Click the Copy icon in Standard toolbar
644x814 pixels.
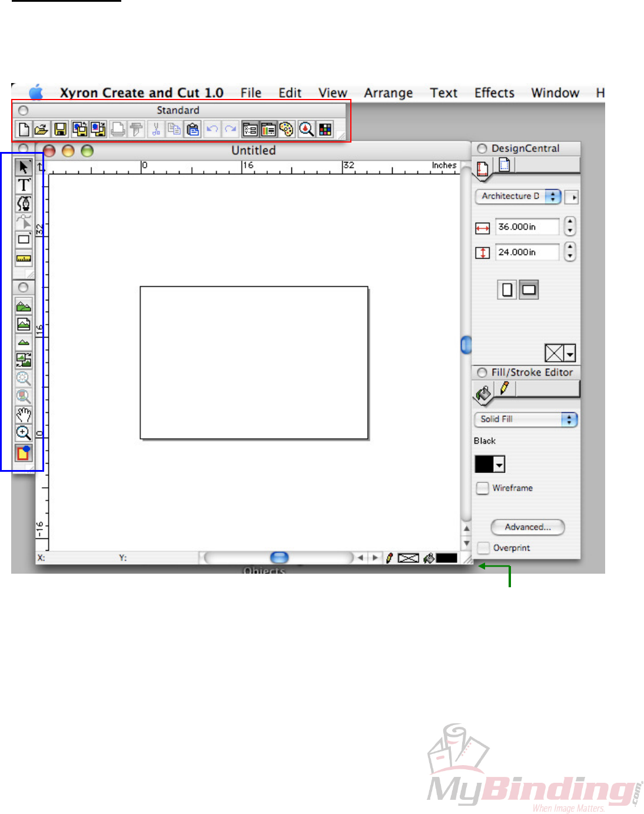tap(174, 129)
